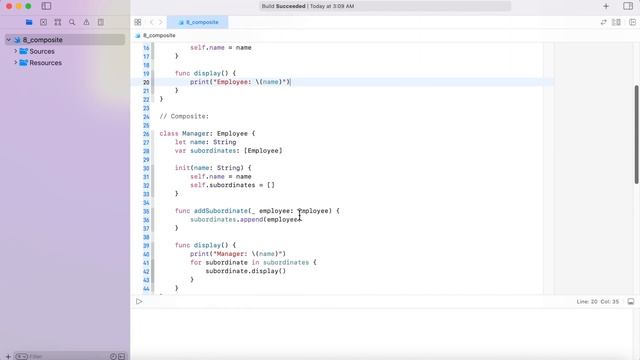Click line number 20 in the gutter
Image resolution: width=640 pixels, height=360 pixels.
click(x=146, y=82)
